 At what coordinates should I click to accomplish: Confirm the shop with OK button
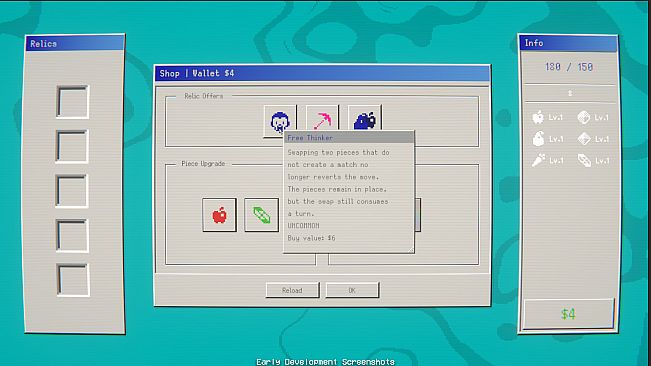(x=352, y=290)
